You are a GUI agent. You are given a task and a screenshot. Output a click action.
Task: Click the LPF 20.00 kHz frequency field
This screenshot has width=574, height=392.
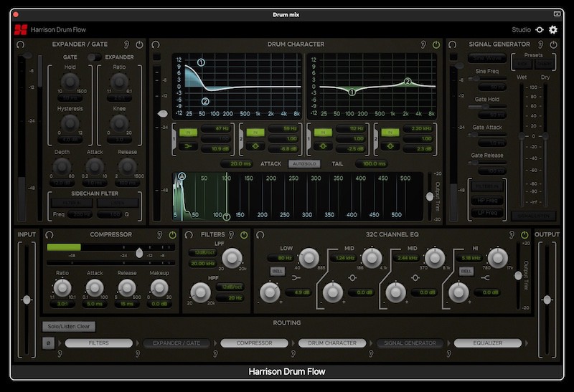(202, 263)
